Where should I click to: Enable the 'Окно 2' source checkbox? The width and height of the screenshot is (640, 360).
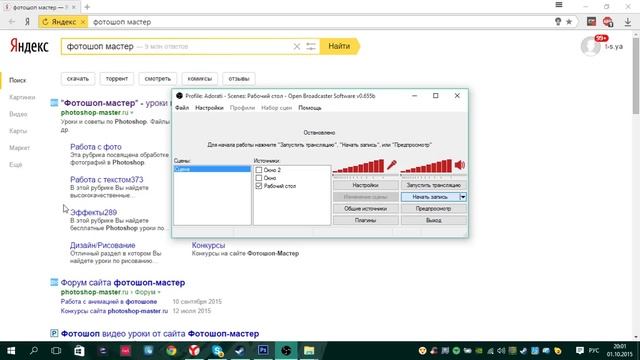click(258, 170)
